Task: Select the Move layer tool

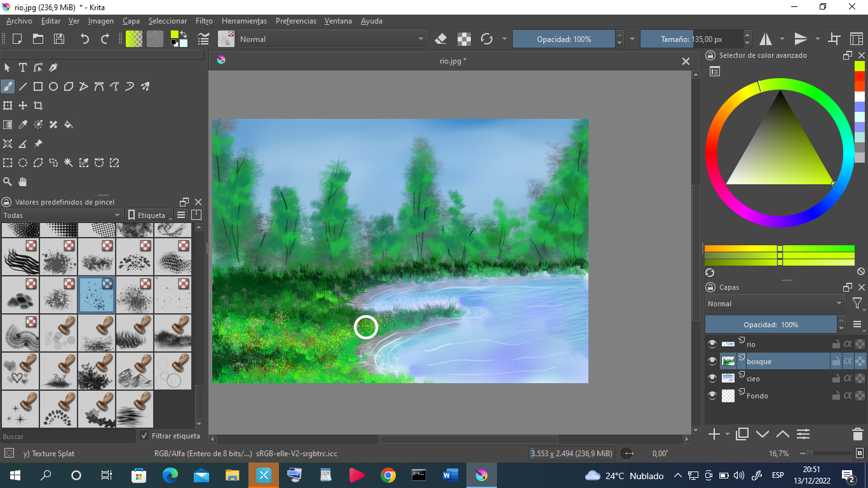Action: point(23,105)
